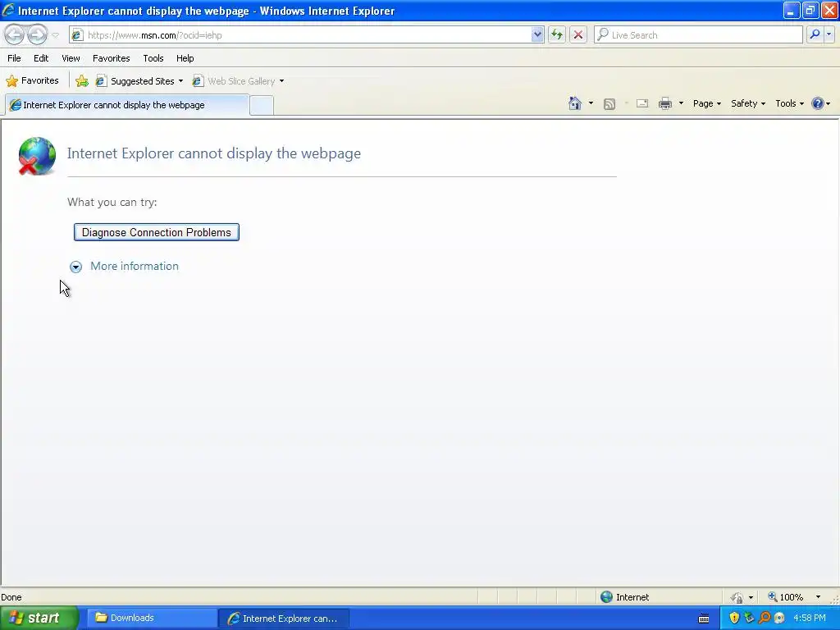Click the green Refresh arrows icon
Viewport: 840px width, 630px height.
tap(557, 34)
